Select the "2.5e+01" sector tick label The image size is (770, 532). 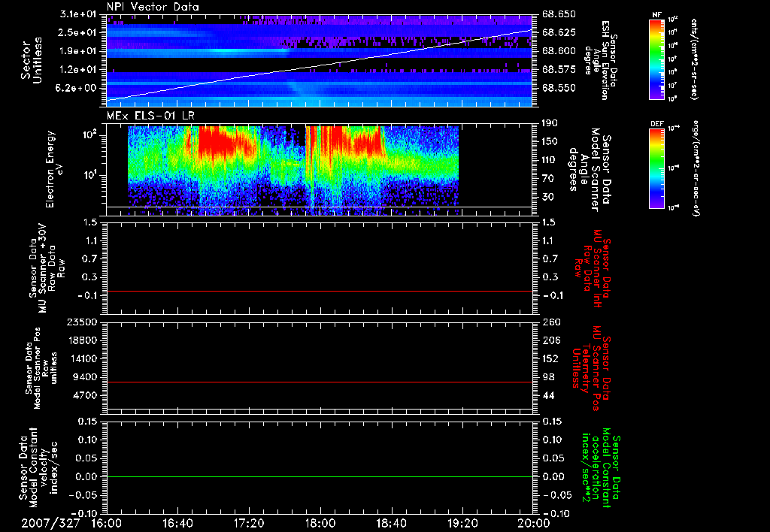pos(78,32)
